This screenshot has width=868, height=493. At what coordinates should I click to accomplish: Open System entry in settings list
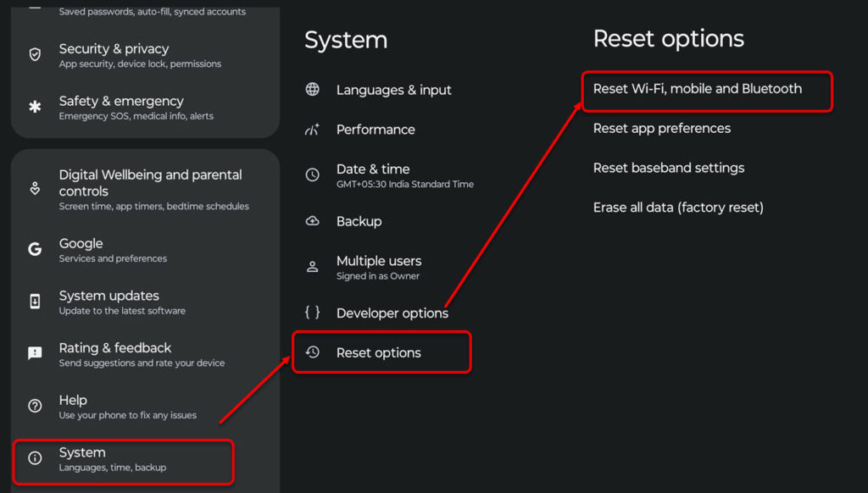click(123, 462)
